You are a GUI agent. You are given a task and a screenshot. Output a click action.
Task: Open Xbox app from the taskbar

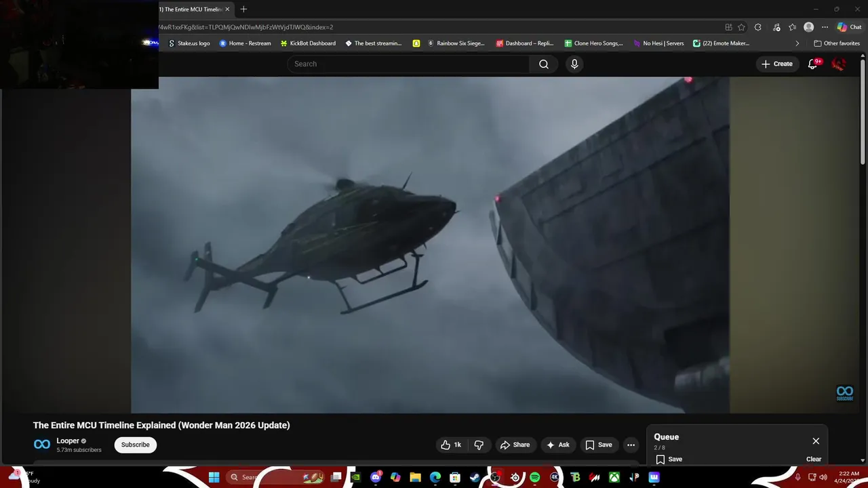(614, 477)
